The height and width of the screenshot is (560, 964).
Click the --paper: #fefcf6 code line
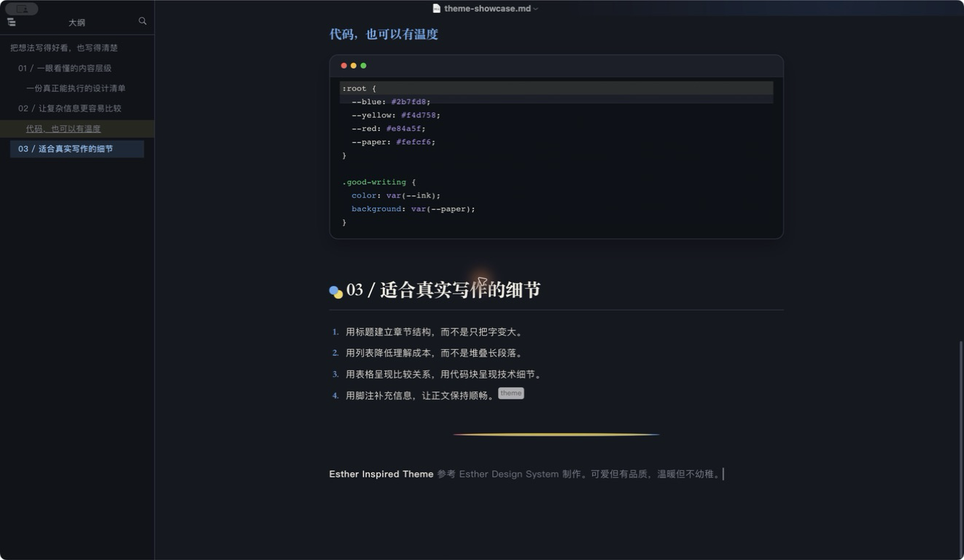(393, 142)
